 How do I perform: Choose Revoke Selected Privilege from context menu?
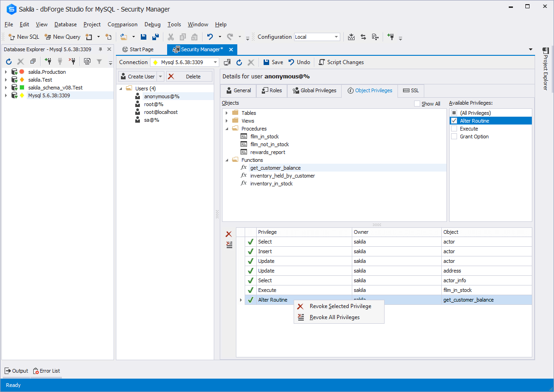[339, 306]
